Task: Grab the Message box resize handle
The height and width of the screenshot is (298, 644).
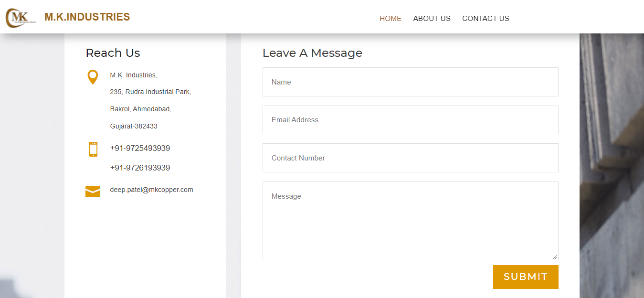Action: pos(555,256)
